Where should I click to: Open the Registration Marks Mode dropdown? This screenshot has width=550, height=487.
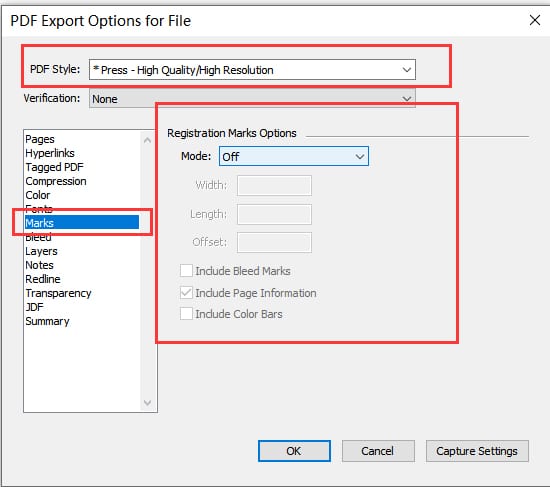pyautogui.click(x=294, y=156)
